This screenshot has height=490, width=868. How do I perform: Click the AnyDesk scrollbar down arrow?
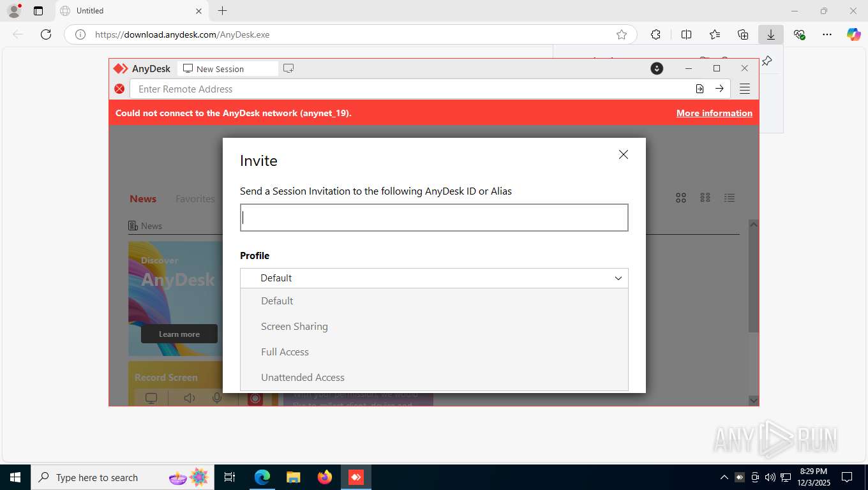click(x=753, y=400)
